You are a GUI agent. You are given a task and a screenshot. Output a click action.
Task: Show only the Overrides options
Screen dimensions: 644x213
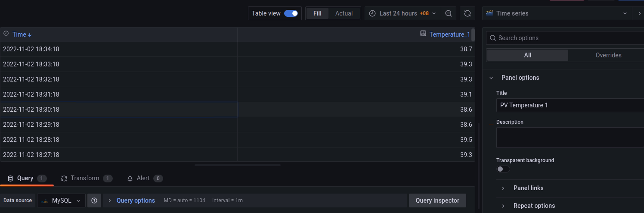tap(608, 55)
